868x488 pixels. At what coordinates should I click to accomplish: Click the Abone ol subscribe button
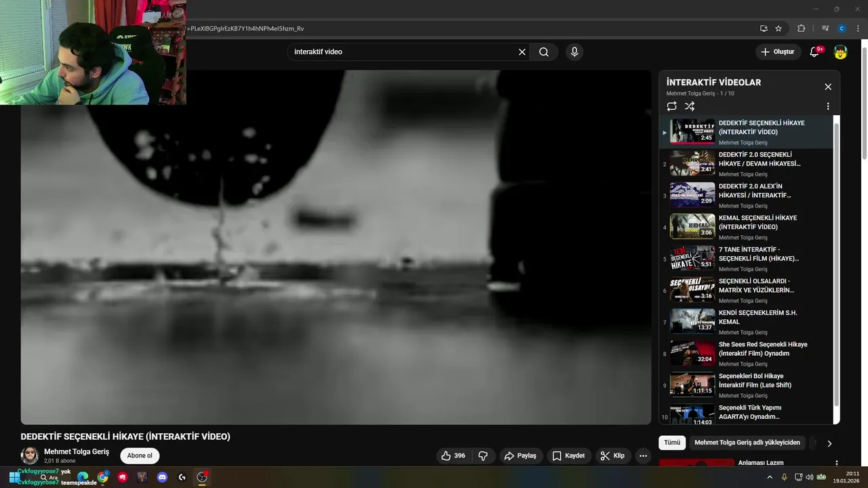coord(140,455)
